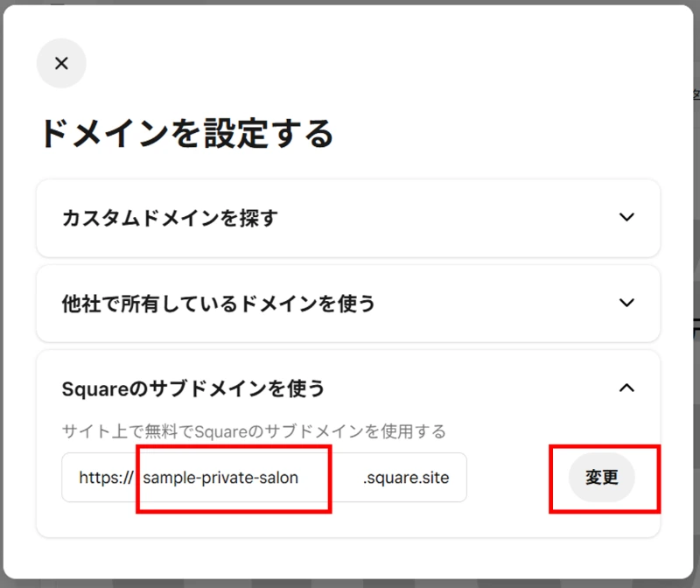Image resolution: width=700 pixels, height=588 pixels.
Task: Click empty gap between URL box and 変更
Action: pos(512,478)
